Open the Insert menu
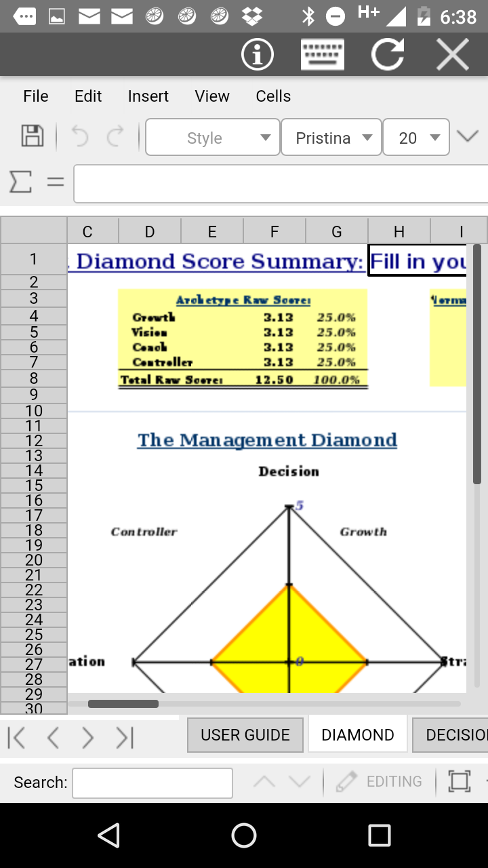Viewport: 488px width, 868px height. click(148, 96)
